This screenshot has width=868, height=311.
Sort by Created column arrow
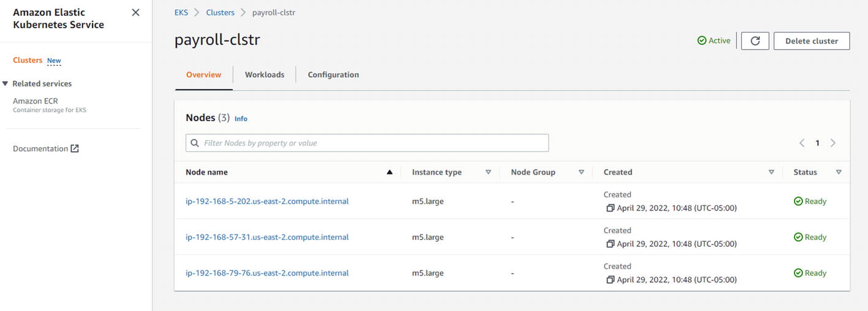point(771,172)
